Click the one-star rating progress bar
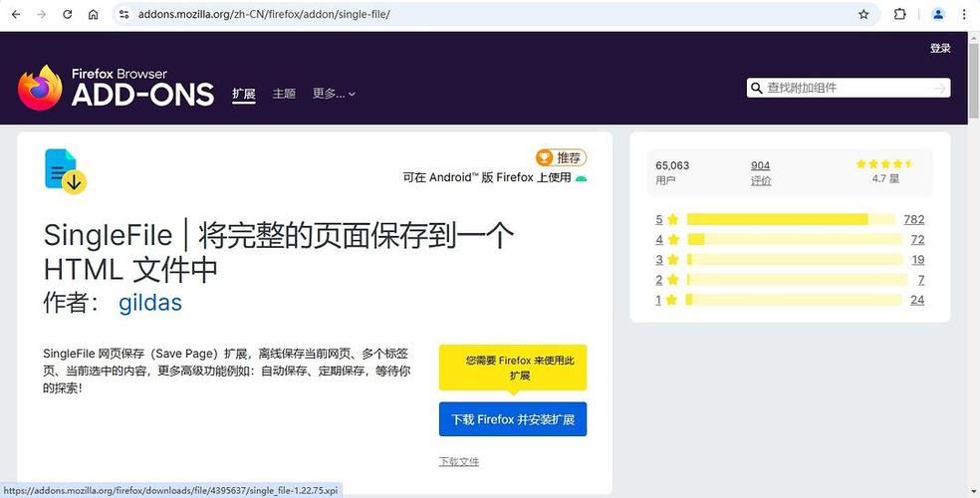 tap(795, 300)
